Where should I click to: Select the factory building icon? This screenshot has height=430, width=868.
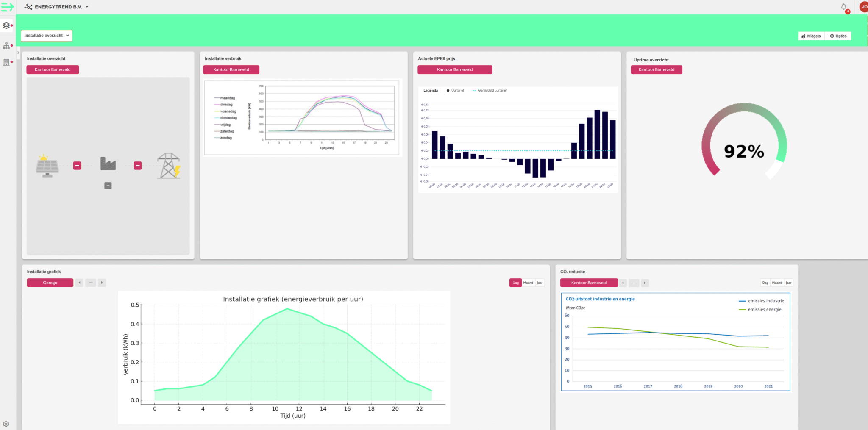click(x=108, y=164)
